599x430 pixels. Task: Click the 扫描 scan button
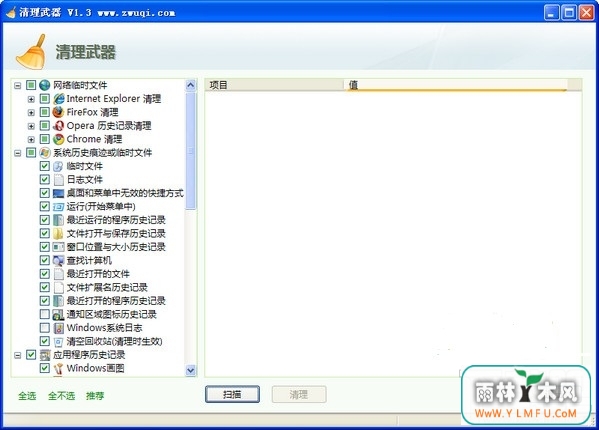232,394
